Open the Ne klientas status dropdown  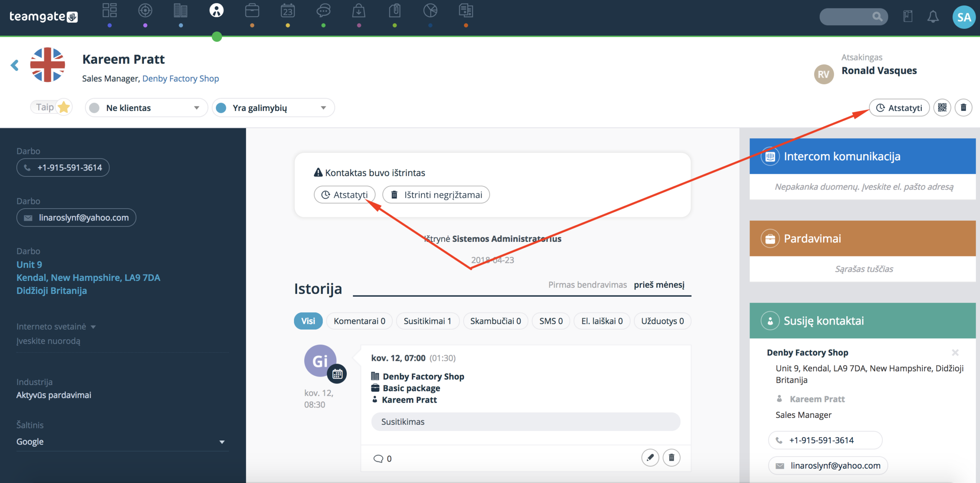click(x=146, y=108)
